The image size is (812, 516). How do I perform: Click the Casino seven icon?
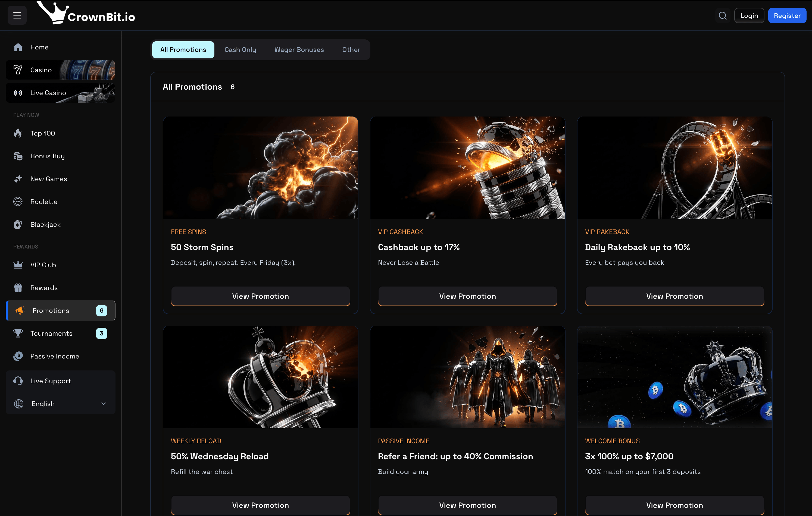point(18,70)
